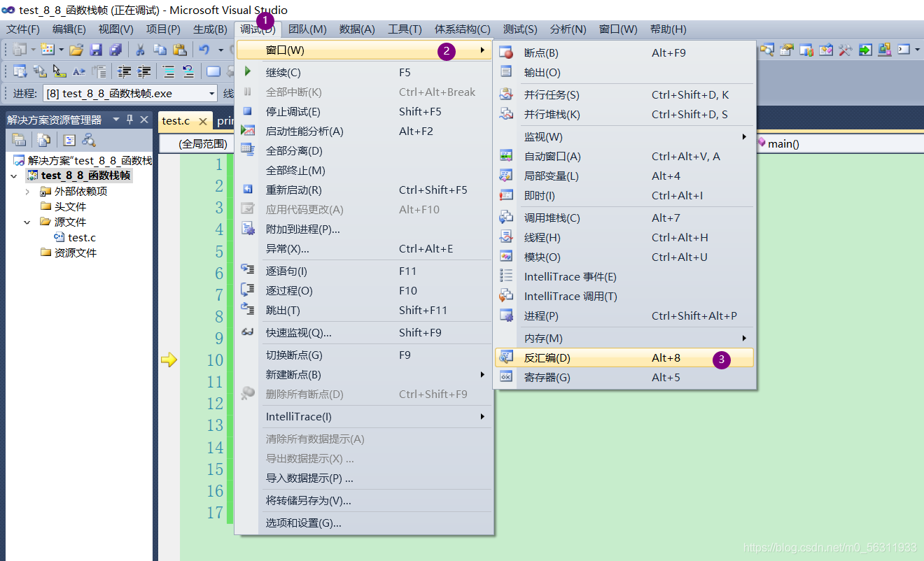Expand the 监视(W) submenu

pos(626,136)
